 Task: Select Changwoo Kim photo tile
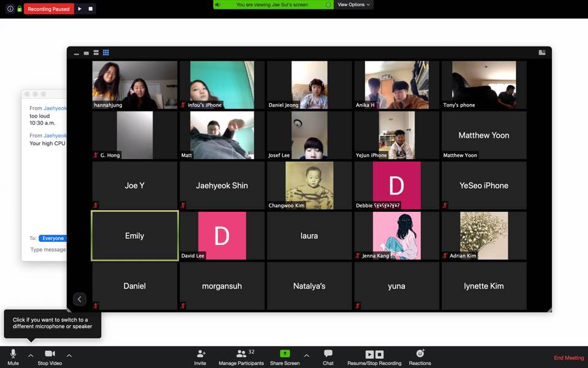coord(309,186)
